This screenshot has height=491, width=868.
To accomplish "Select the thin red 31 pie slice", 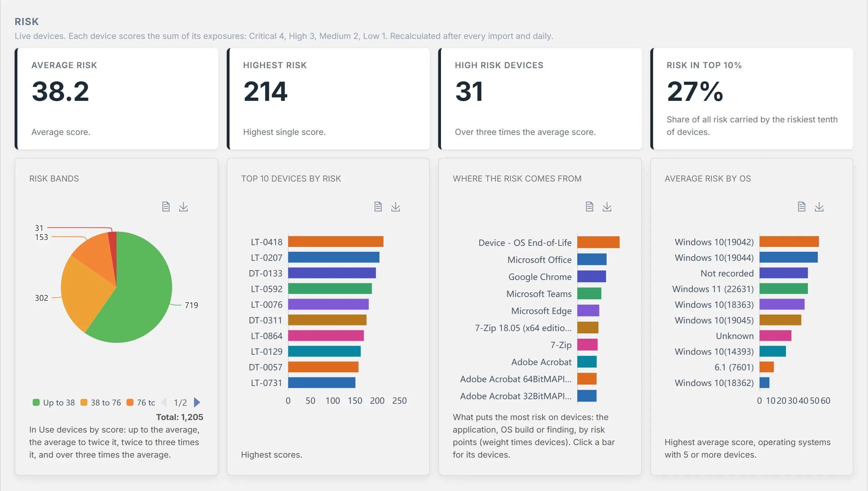I will click(x=113, y=250).
